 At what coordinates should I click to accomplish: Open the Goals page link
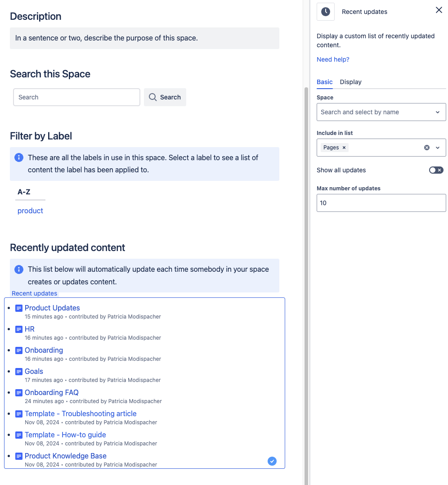34,371
